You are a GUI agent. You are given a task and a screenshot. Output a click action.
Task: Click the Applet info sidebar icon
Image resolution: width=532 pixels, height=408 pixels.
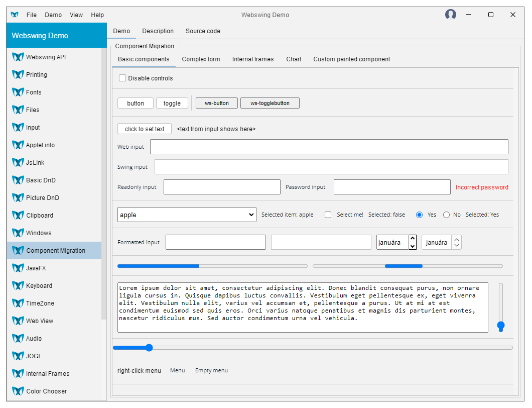point(18,145)
